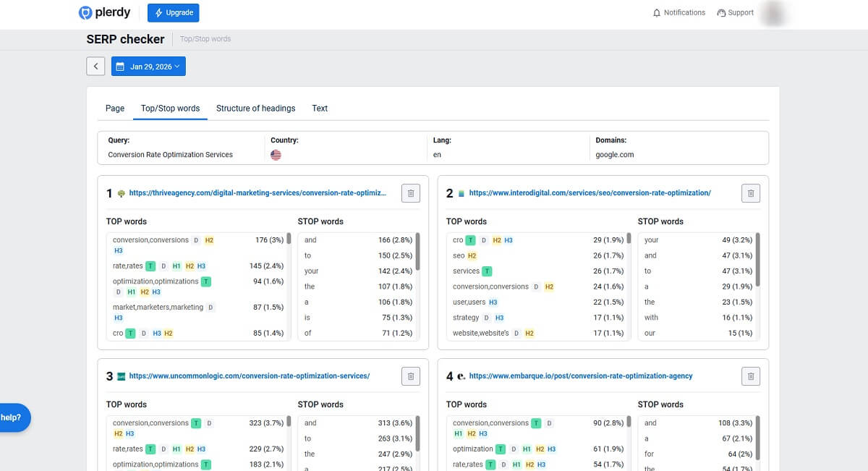Open the thriveagency.com result link
868x471 pixels.
tap(258, 193)
